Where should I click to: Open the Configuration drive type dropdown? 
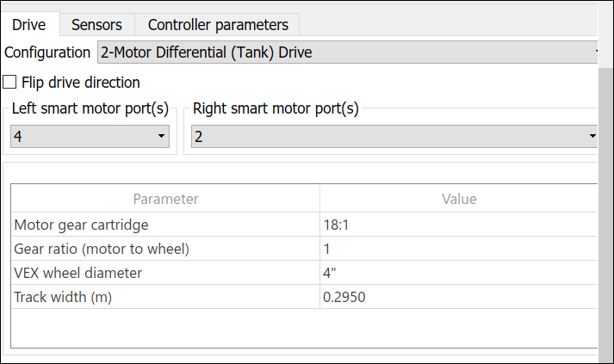(x=347, y=52)
